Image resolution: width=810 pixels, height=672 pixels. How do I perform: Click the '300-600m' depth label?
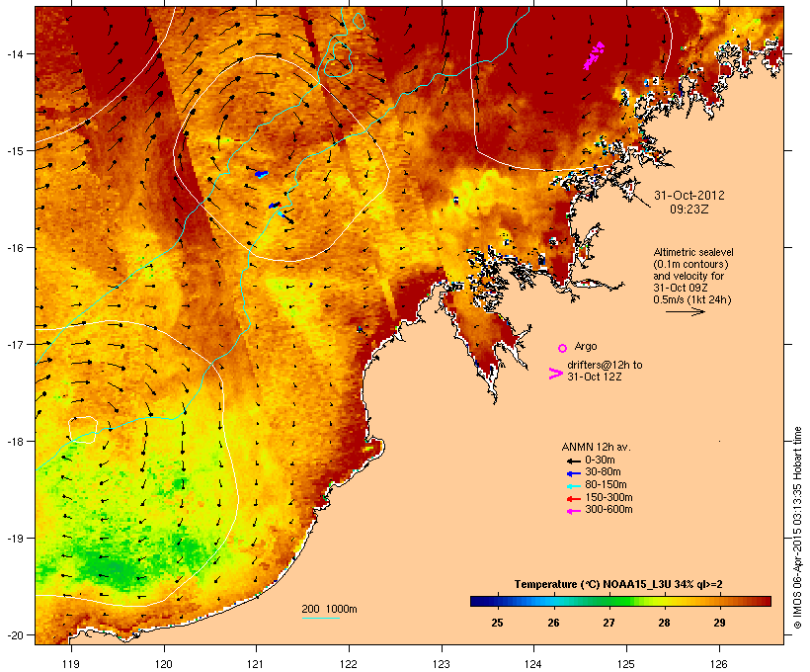tap(609, 510)
